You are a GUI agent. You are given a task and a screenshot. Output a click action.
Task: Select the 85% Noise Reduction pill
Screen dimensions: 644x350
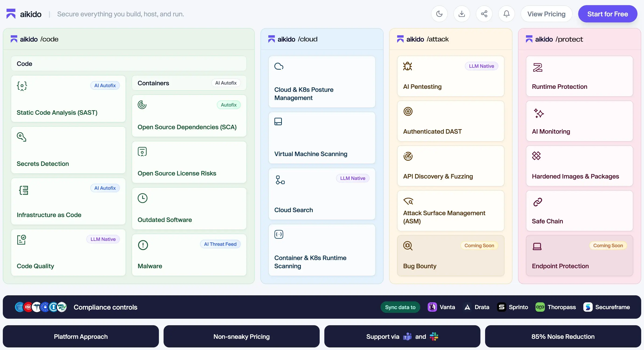point(563,336)
